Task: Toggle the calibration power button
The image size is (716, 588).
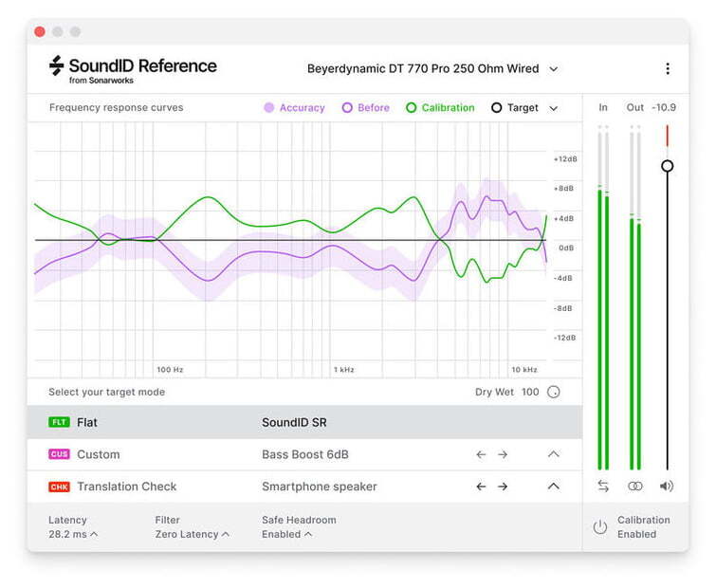Action: [x=600, y=527]
